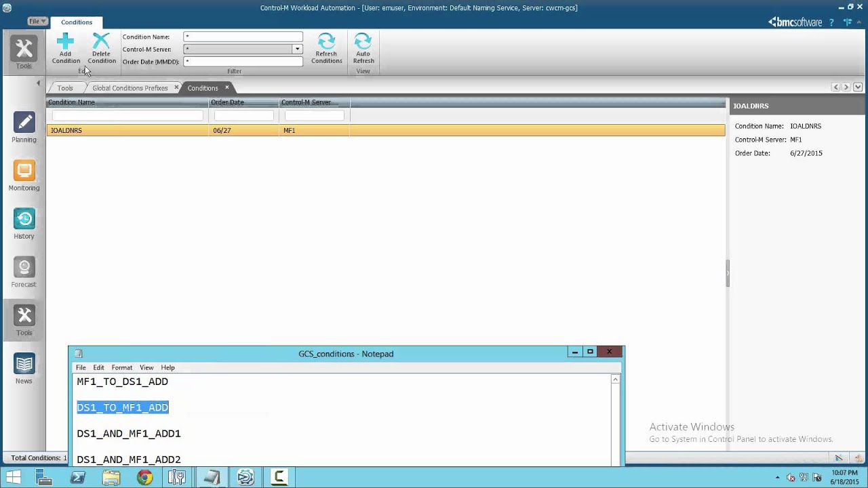Screen dimensions: 868x488
Task: Maximize the Notepad window
Action: tap(590, 352)
